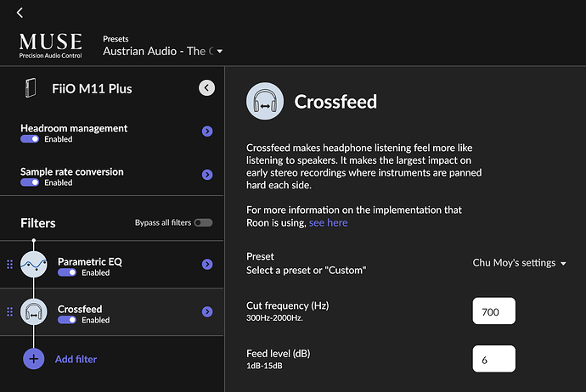Image resolution: width=586 pixels, height=392 pixels.
Task: Open Headroom management settings arrow
Action: point(207,131)
